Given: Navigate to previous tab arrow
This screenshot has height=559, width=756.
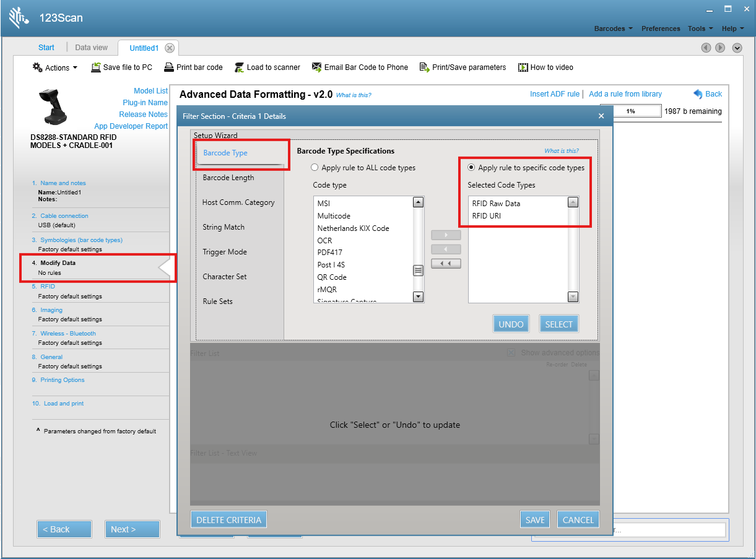Looking at the screenshot, I should coord(706,48).
